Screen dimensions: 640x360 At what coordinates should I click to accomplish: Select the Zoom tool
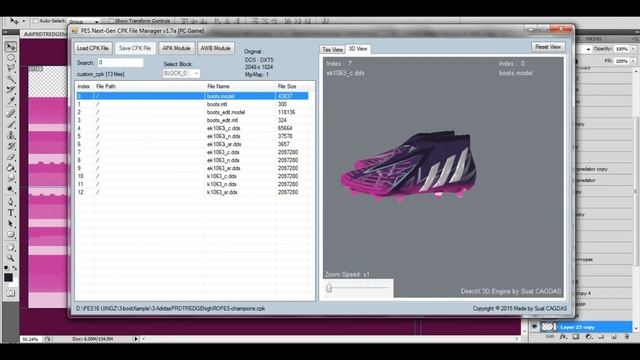(x=11, y=258)
